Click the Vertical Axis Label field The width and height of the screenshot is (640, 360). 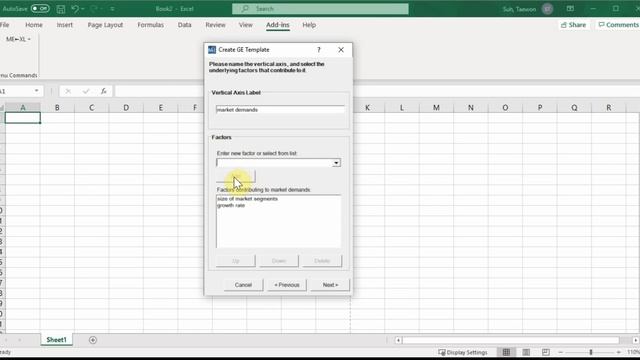click(280, 110)
